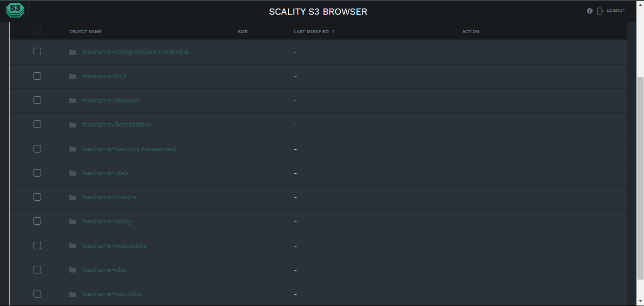Click LOGOUT text link
Image resolution: width=644 pixels, height=306 pixels.
[616, 10]
